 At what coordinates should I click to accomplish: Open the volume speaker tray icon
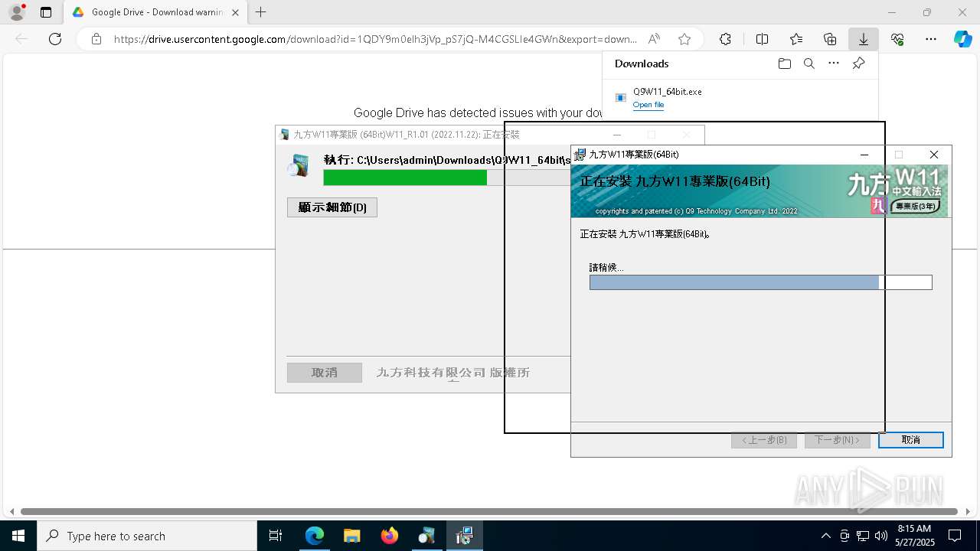click(x=880, y=536)
